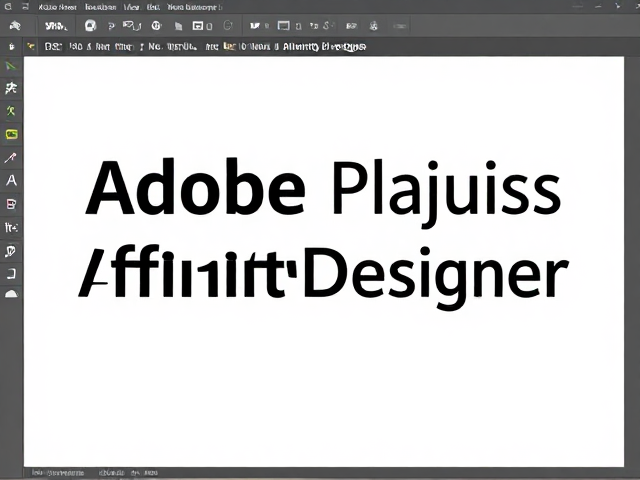Click the Affinity Designer label in context bar
The height and width of the screenshot is (480, 640).
click(324, 47)
